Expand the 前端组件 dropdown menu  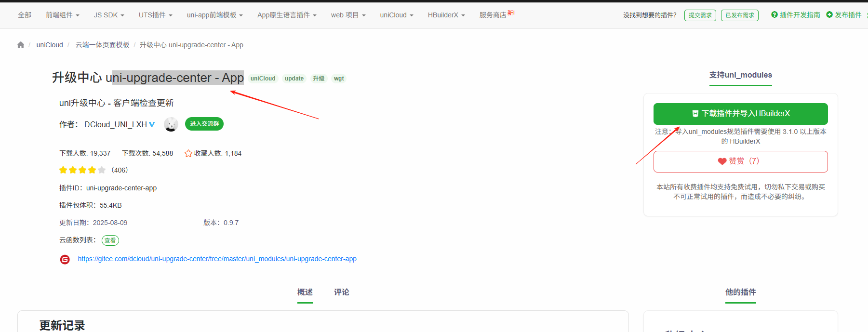(x=63, y=15)
